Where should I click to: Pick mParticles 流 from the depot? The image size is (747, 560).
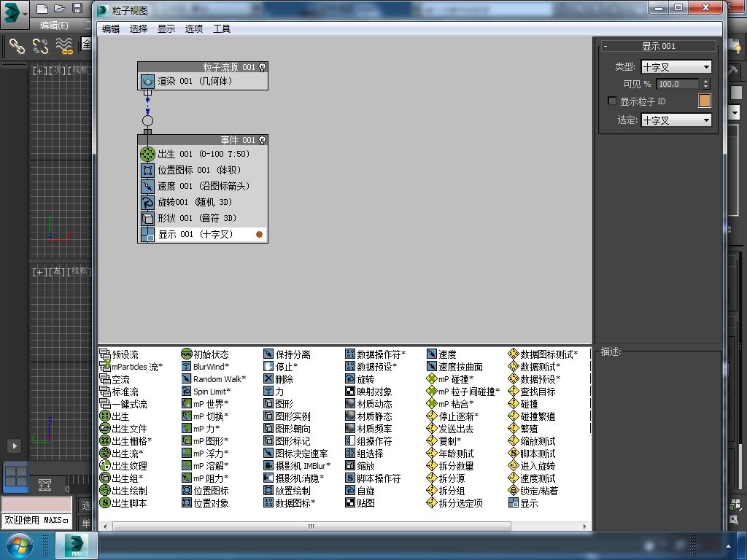(131, 367)
